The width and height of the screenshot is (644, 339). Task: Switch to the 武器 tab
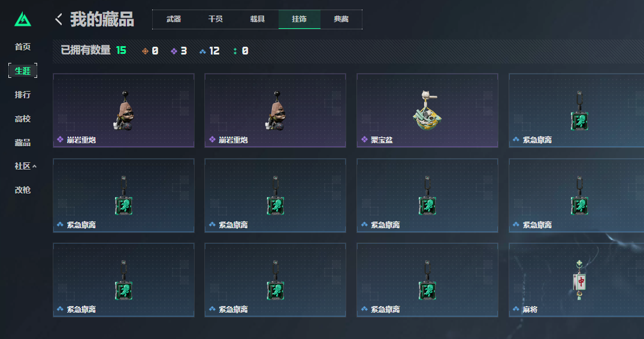174,19
